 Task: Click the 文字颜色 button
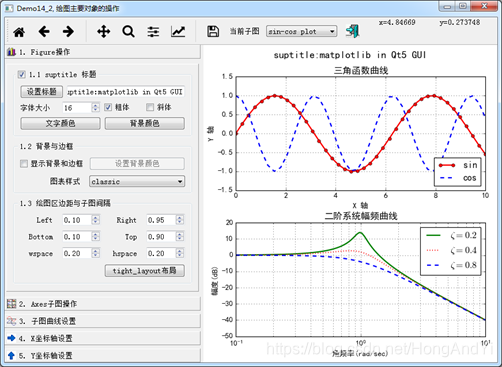click(60, 123)
